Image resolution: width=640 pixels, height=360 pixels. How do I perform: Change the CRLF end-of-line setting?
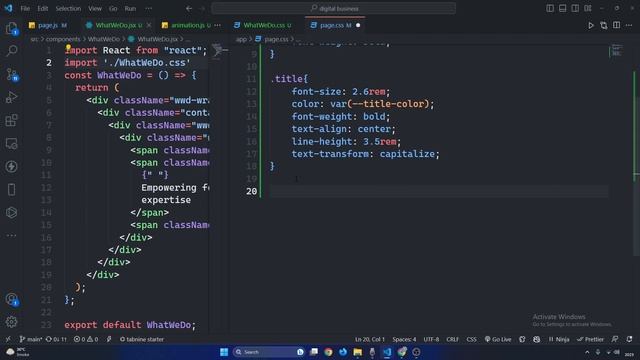(452, 339)
